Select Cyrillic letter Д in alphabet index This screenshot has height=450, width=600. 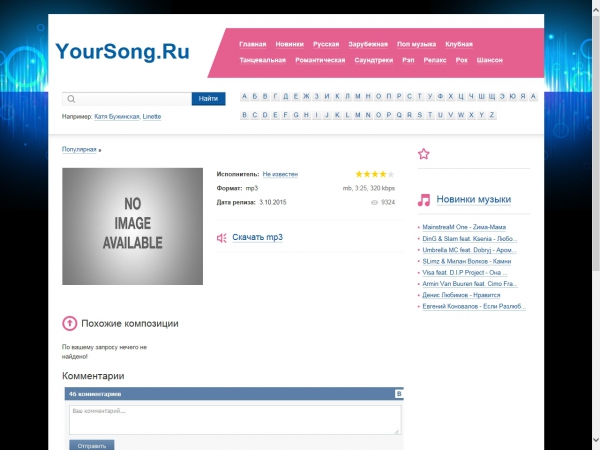point(285,96)
